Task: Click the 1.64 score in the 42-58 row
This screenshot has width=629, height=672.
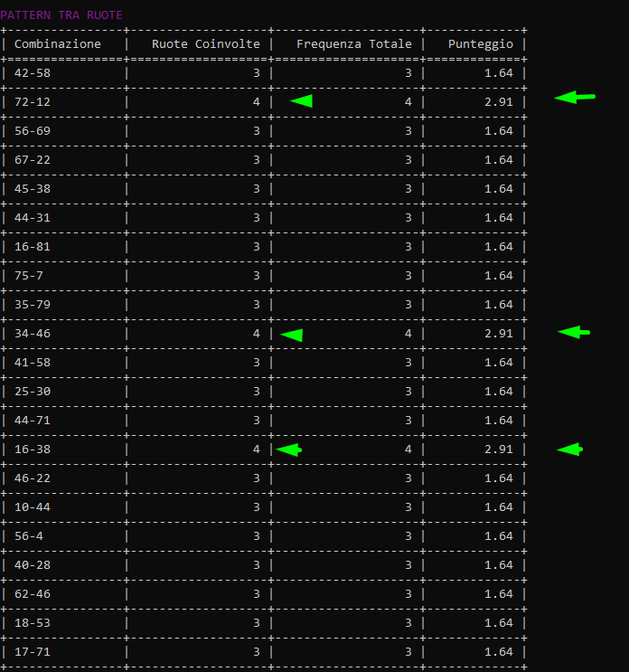Action: 499,73
